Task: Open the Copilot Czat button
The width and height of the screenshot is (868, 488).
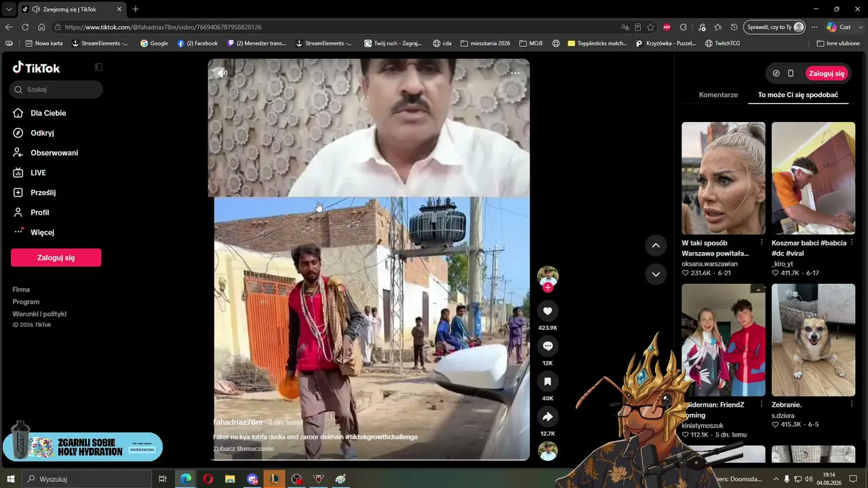Action: click(x=840, y=27)
